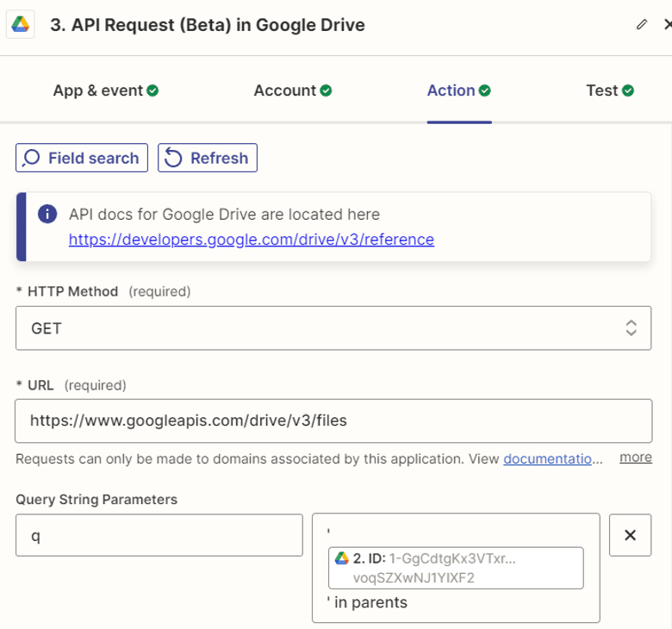Screen dimensions: 672x629
Task: Click the blue info icon in docs notice
Action: pos(47,214)
